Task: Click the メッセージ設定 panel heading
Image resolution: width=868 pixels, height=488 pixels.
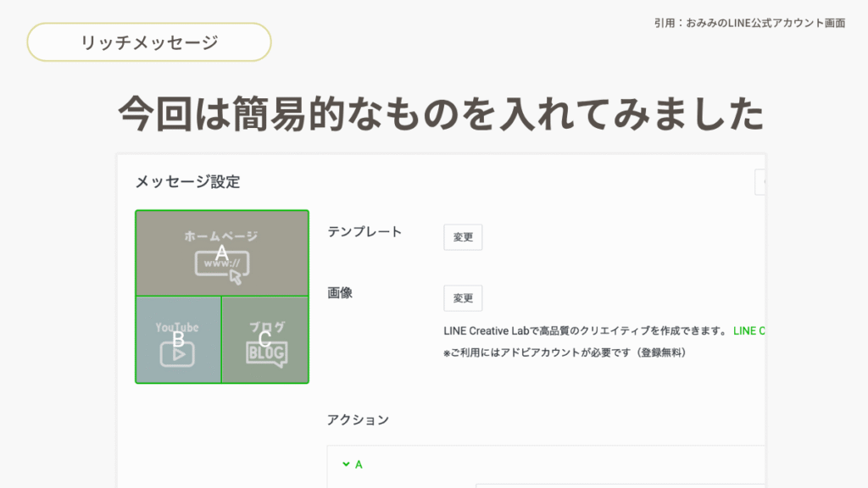Action: click(187, 181)
